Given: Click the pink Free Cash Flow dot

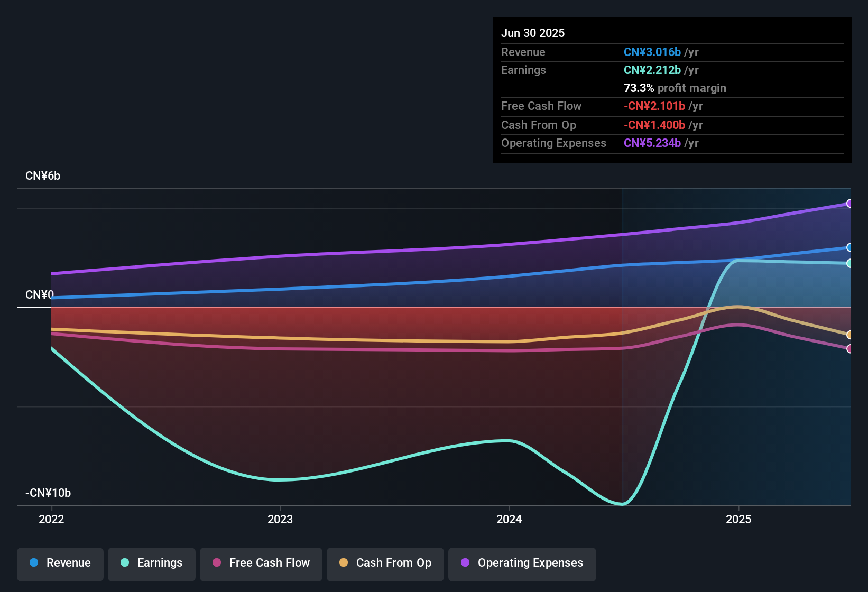Looking at the screenshot, I should tap(217, 562).
